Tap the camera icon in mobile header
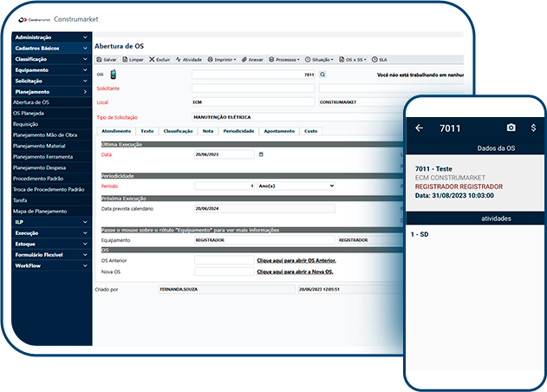Image resolution: width=547 pixels, height=392 pixels. tap(511, 127)
